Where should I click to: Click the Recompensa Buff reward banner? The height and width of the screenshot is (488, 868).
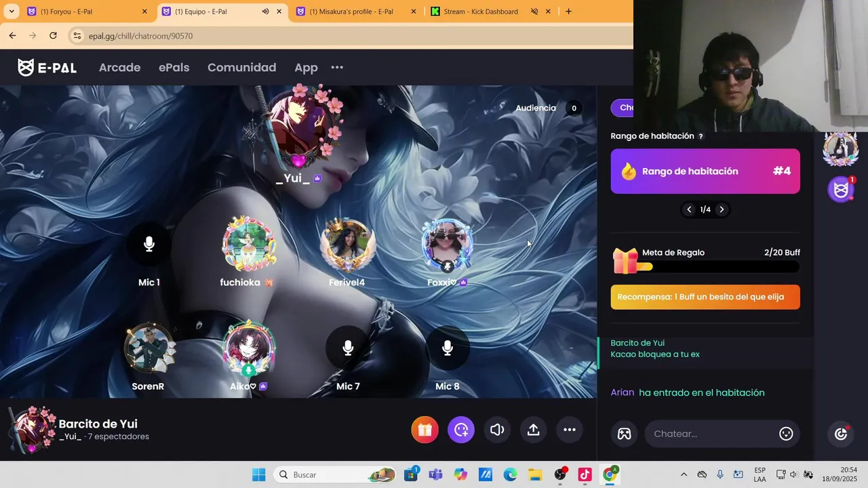pyautogui.click(x=705, y=297)
